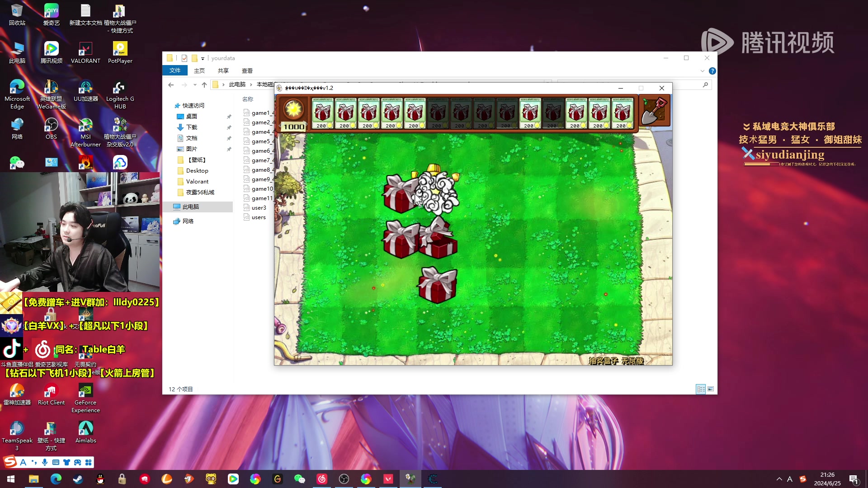
Task: Open QQ penguin icon in taskbar
Action: [100, 479]
